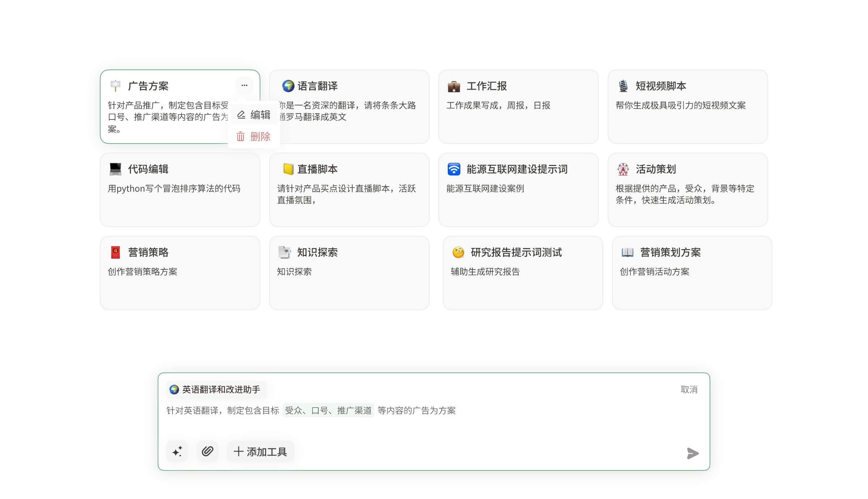Click the red envelope icon of 营销策略

point(115,252)
